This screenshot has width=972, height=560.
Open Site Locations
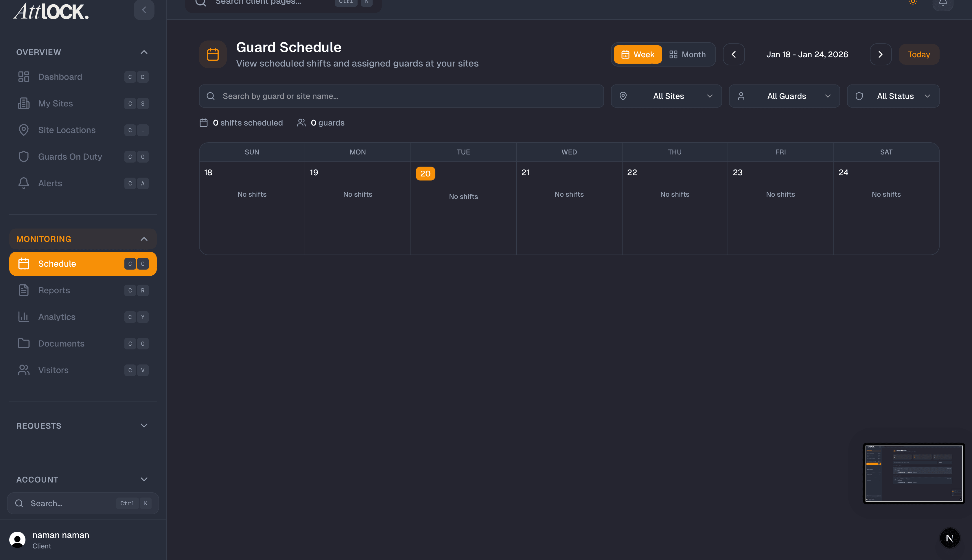point(67,130)
